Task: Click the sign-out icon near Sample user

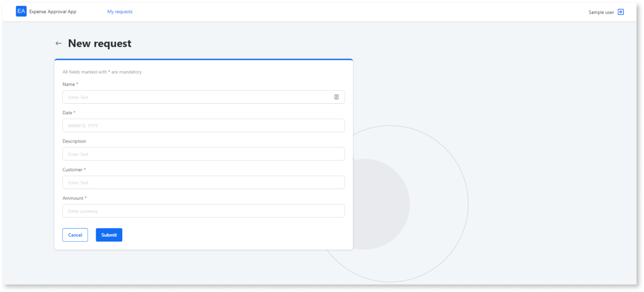Action: 620,11
